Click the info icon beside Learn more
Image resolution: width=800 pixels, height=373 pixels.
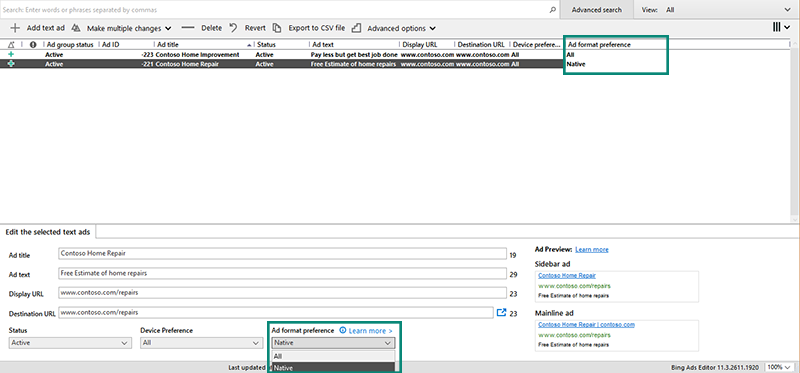[343, 331]
